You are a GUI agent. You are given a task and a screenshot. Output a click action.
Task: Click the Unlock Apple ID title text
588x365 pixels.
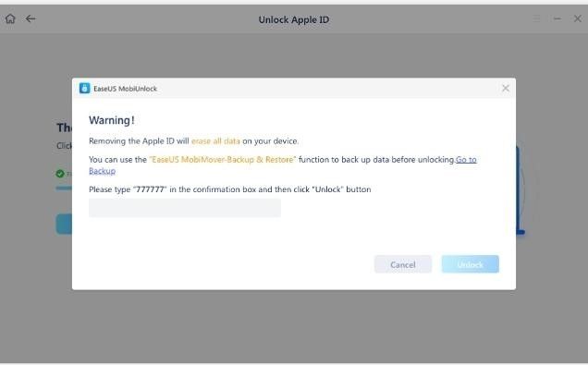pos(294,19)
